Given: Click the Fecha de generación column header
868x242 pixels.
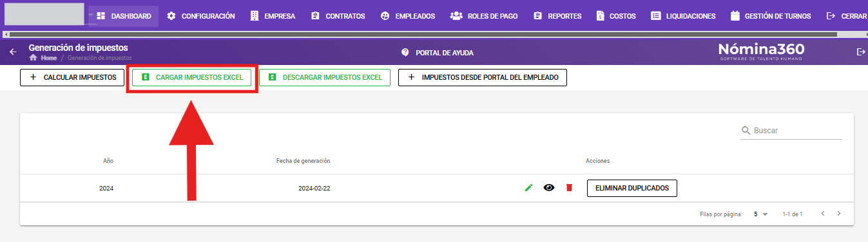Looking at the screenshot, I should point(303,160).
